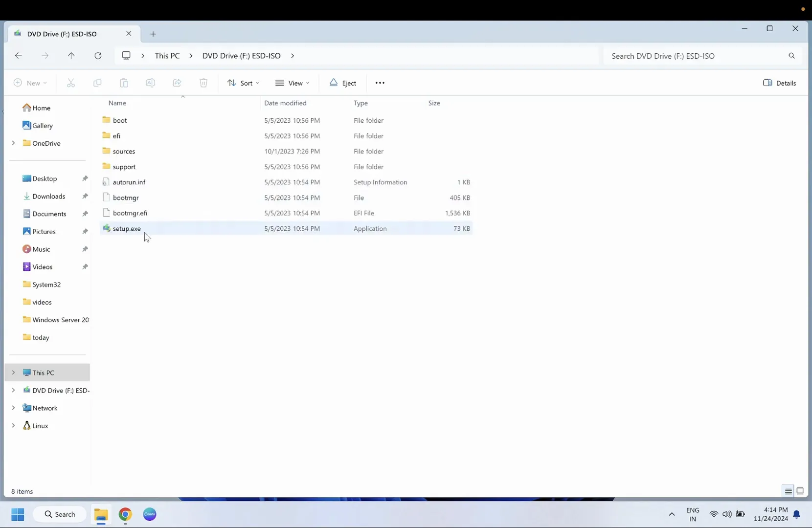This screenshot has width=812, height=528.
Task: Open the New dropdown menu
Action: tap(30, 83)
